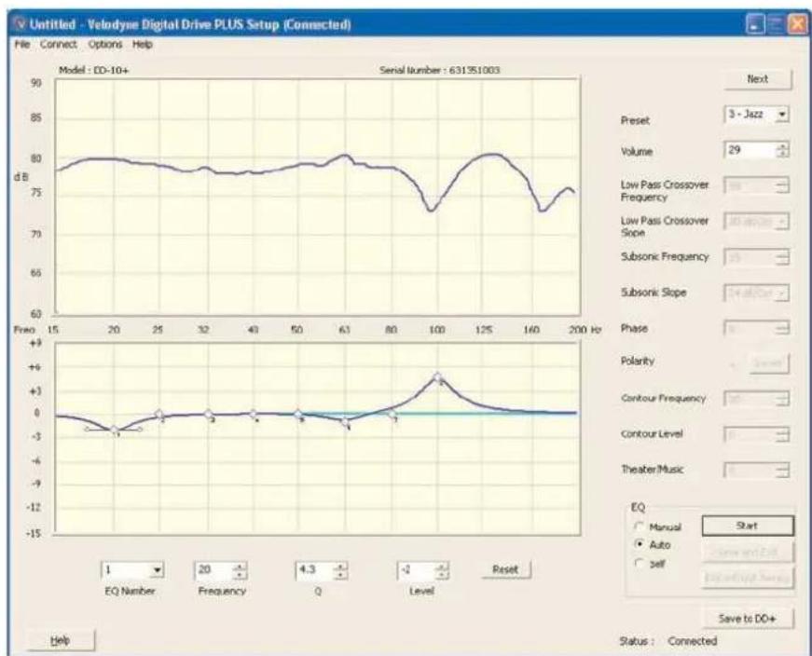Close the Velodyne setup window
The width and height of the screenshot is (812, 656).
(x=796, y=25)
